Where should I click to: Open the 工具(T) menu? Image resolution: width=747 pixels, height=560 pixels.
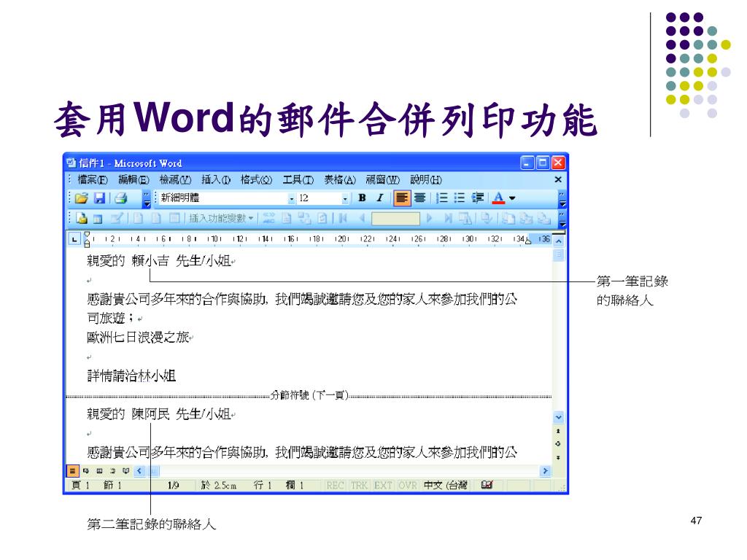point(298,179)
